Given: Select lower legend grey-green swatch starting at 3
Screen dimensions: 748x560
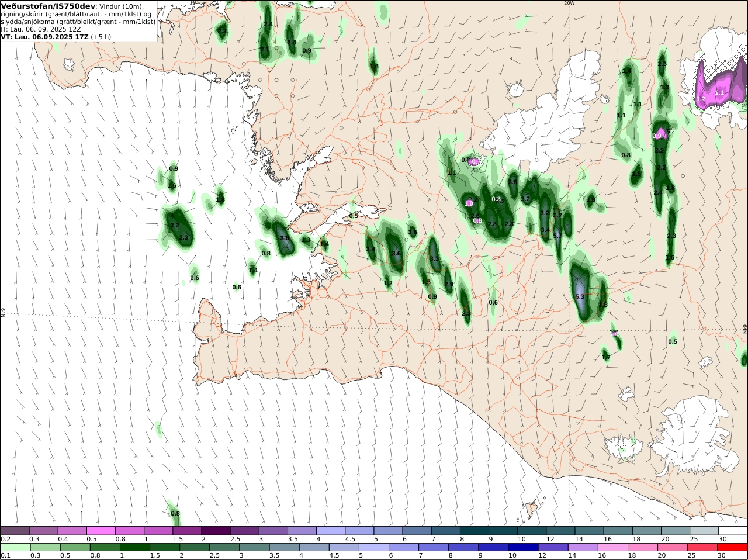Looking at the screenshot, I should [254, 548].
